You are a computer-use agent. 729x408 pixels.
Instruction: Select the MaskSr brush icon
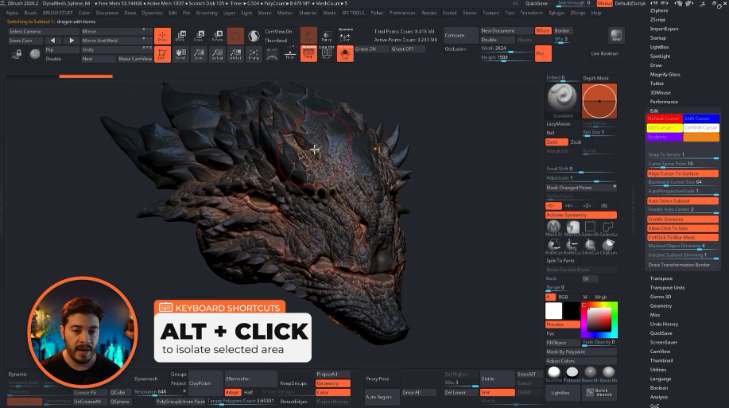(553, 228)
